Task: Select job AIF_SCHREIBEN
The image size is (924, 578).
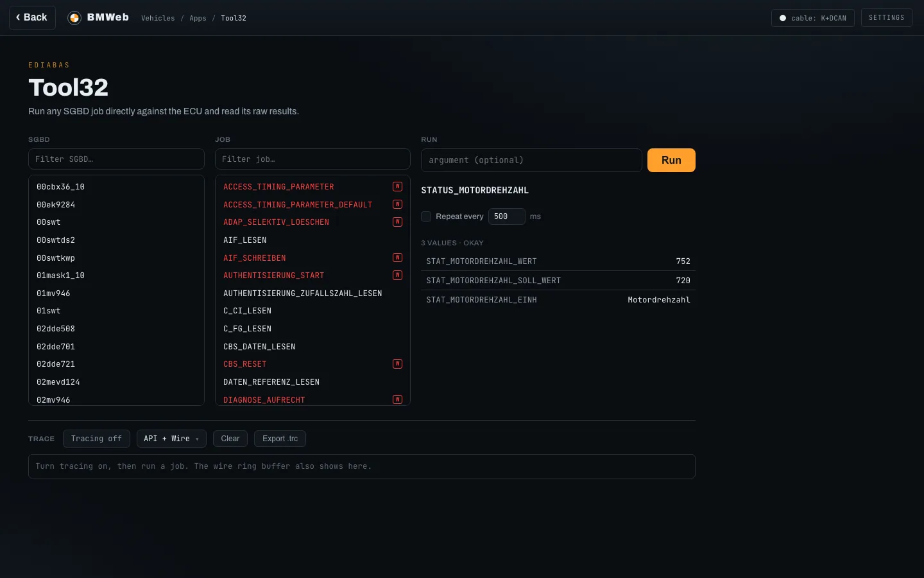Action: coord(312,258)
